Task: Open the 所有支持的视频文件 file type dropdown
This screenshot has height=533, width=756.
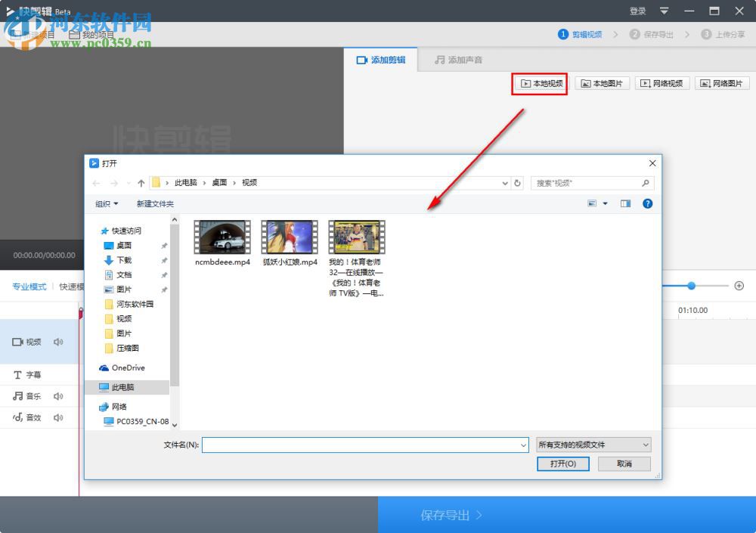Action: (x=593, y=445)
